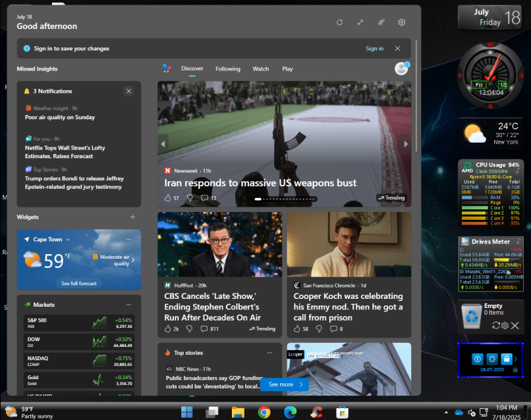Open the Copilot Discover logo icon

coord(167,68)
